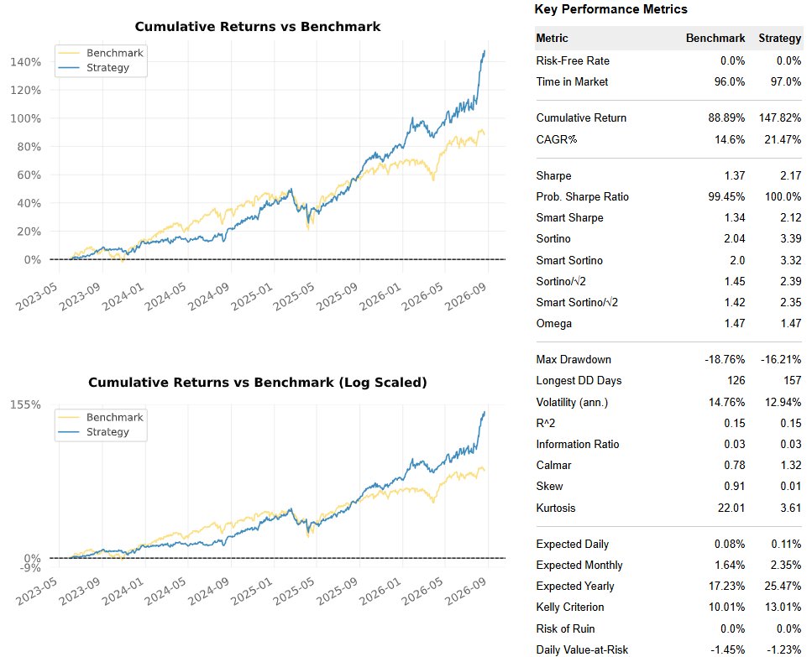The image size is (812, 657).
Task: Click the 2026-09 x-axis label on log chart
Action: click(465, 591)
